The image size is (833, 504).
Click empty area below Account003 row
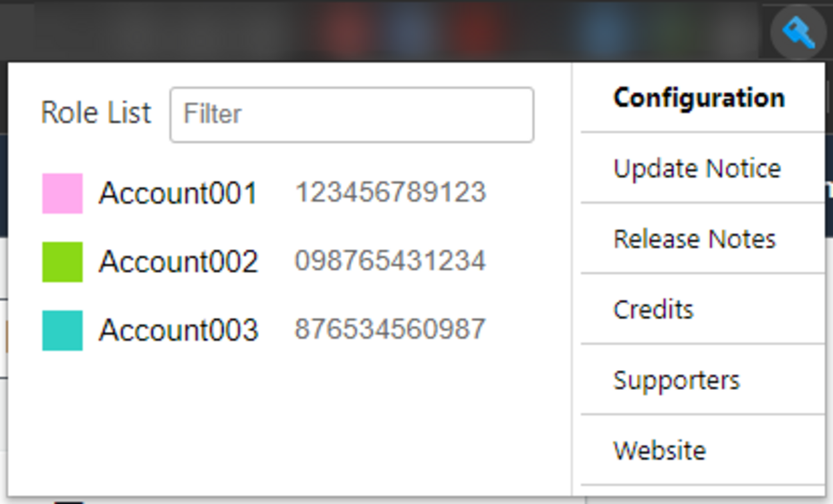coord(288,423)
